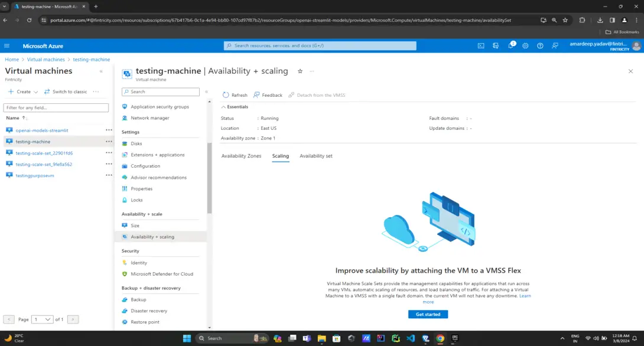Open Chrome extensions puzzle icon
Image resolution: width=644 pixels, height=346 pixels.
[x=582, y=20]
